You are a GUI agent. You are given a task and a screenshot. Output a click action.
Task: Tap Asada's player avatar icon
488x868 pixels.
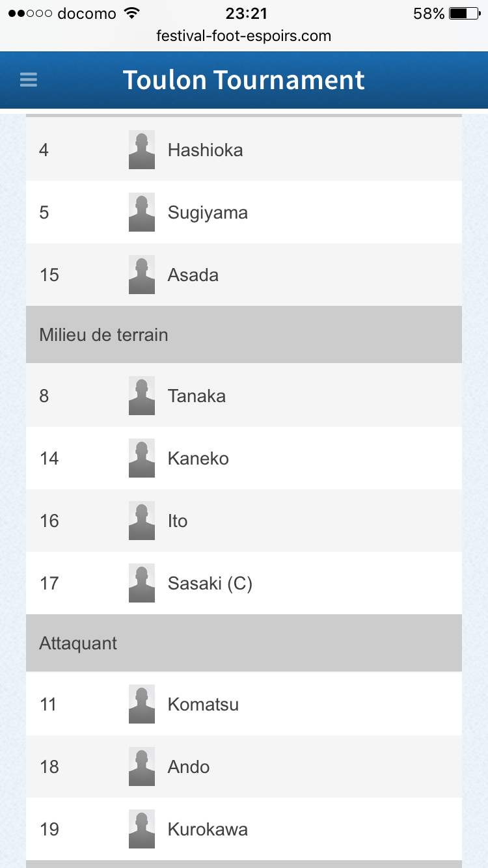(142, 275)
